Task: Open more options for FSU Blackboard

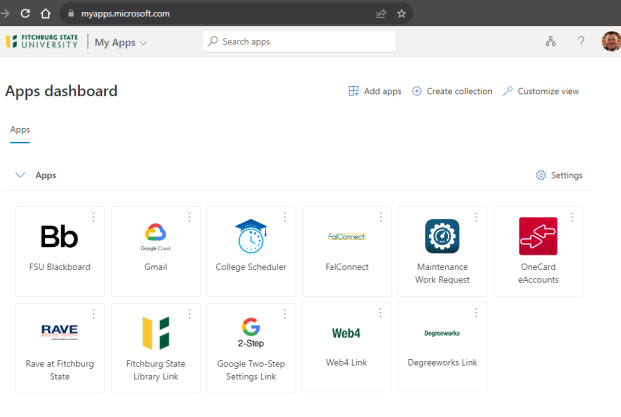Action: tap(93, 217)
